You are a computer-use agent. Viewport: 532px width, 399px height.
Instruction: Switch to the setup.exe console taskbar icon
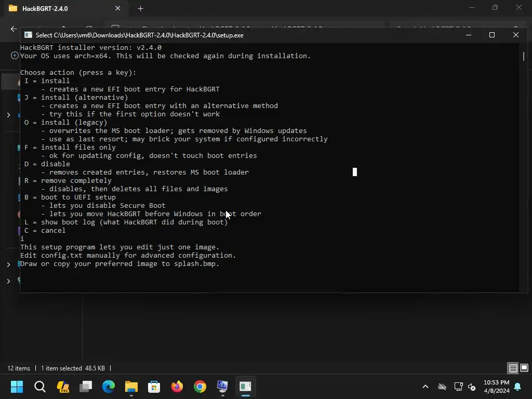pos(245,387)
